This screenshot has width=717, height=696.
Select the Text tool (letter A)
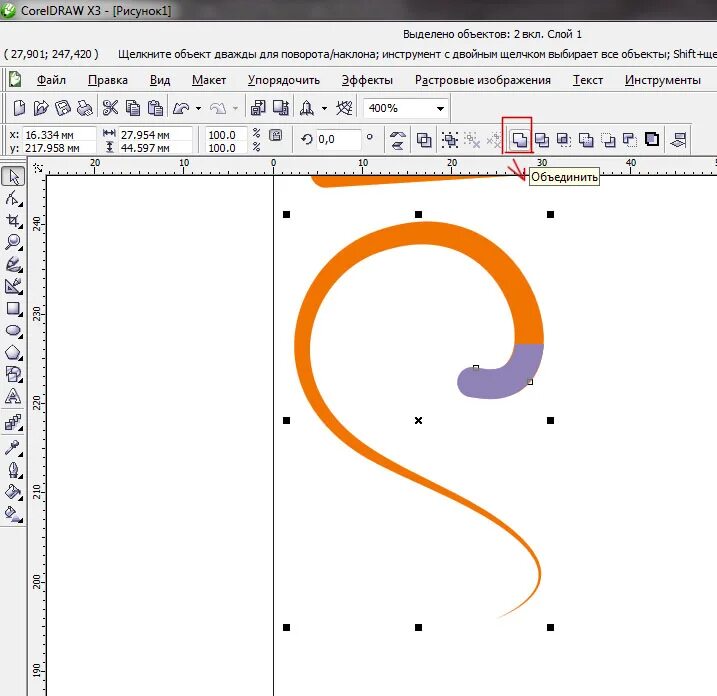click(x=13, y=396)
